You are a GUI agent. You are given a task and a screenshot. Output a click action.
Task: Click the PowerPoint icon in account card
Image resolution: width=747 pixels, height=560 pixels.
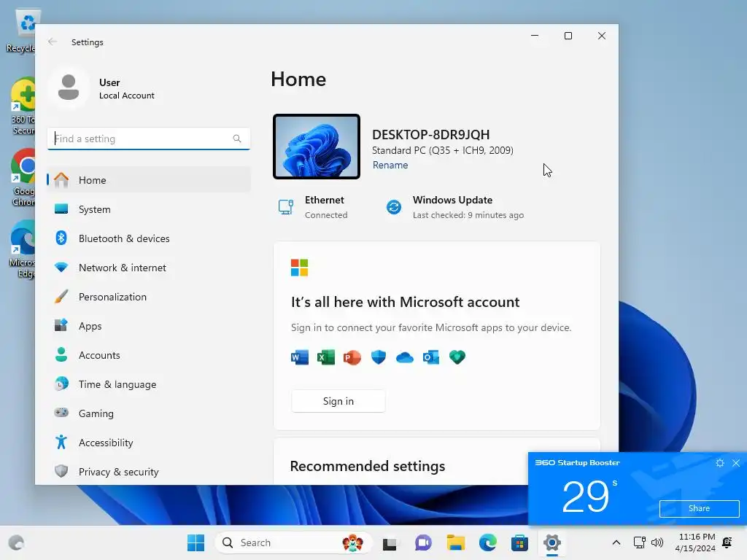pos(352,357)
